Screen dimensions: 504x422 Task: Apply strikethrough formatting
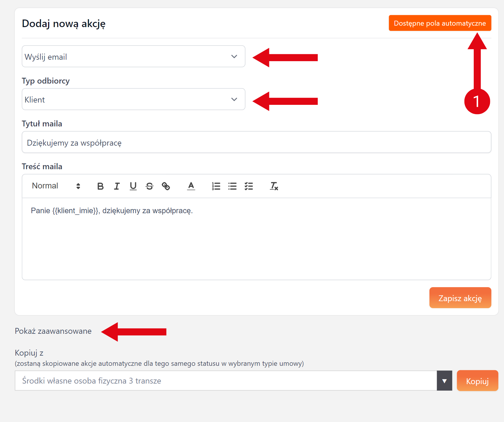(149, 186)
